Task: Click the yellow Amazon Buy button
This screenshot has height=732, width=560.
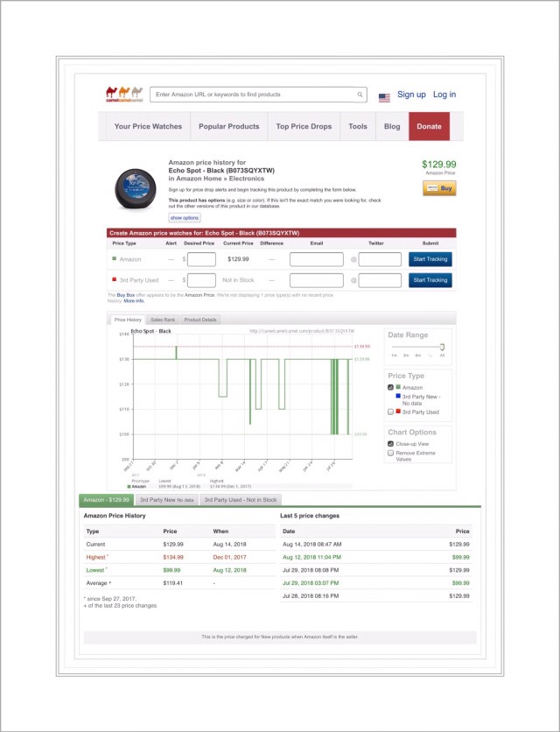Action: pos(439,187)
